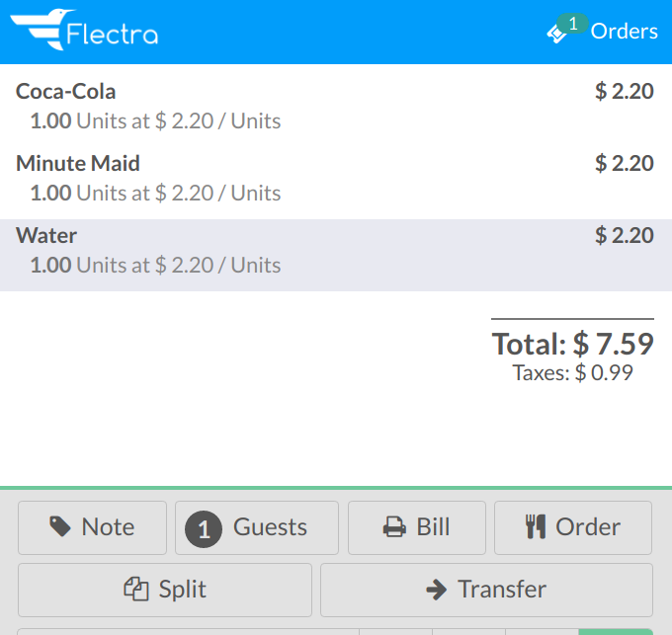This screenshot has width=672, height=635.
Task: Click the Taxes $ 0.99 text
Action: tap(573, 373)
